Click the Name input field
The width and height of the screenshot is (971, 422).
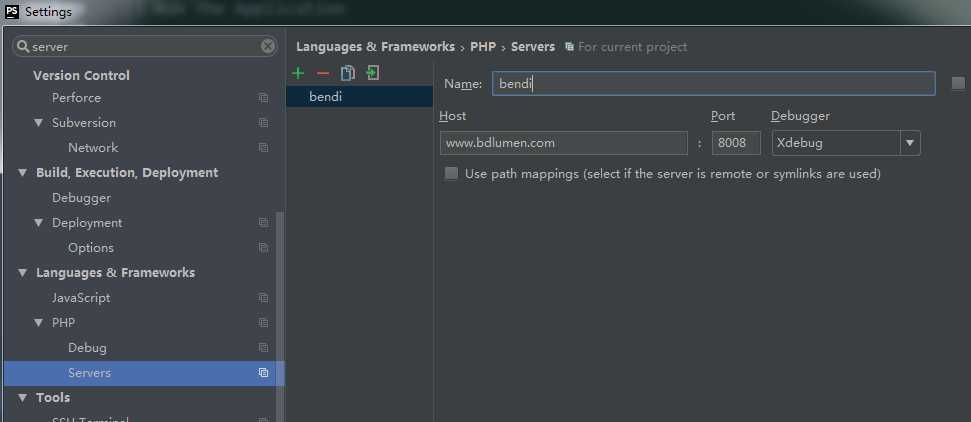point(713,84)
